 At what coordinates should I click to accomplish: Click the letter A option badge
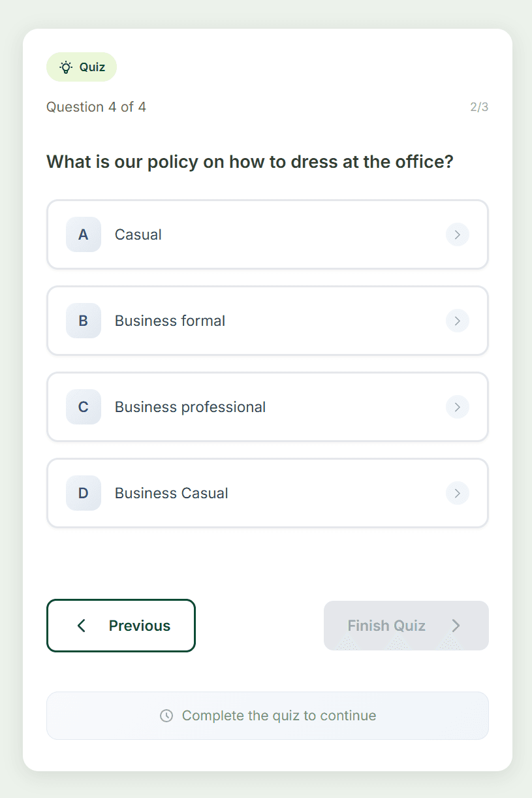coord(84,234)
